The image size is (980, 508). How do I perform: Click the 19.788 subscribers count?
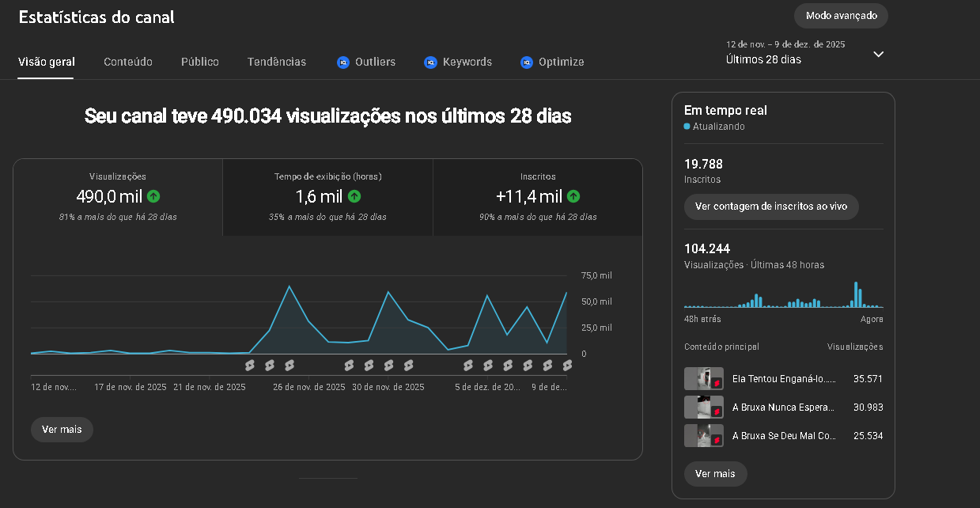point(703,165)
